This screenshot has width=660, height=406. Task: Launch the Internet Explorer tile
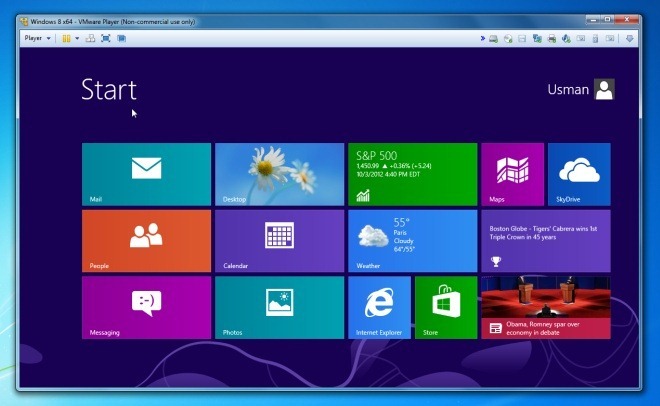point(379,308)
